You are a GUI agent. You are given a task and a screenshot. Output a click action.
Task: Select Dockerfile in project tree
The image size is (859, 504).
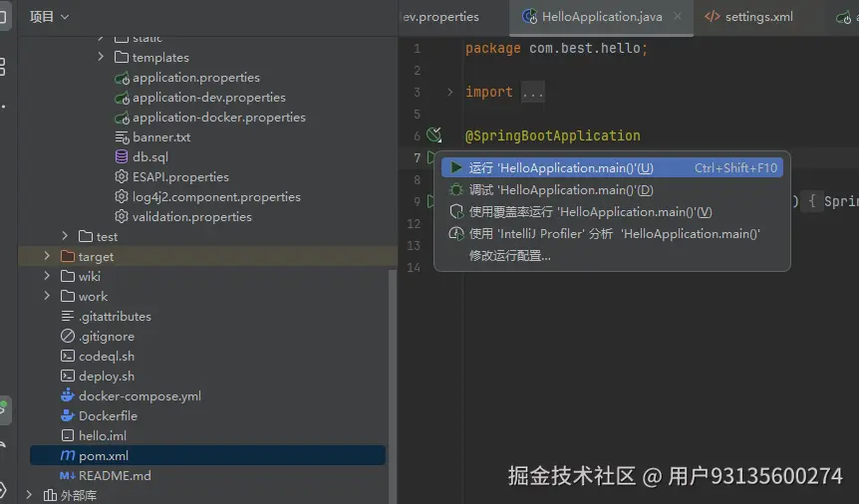click(108, 415)
